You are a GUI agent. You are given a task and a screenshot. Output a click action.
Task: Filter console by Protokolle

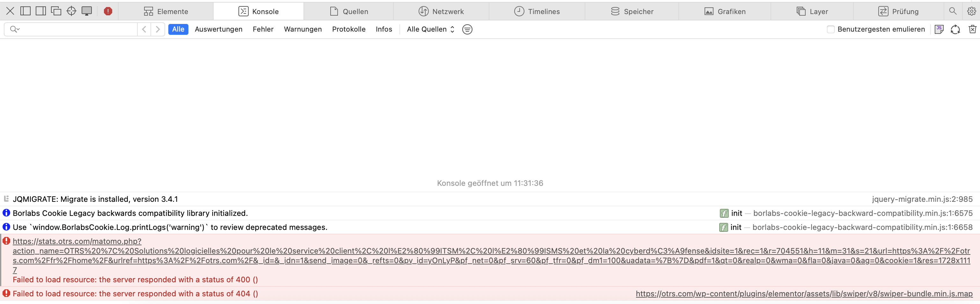[x=348, y=29]
